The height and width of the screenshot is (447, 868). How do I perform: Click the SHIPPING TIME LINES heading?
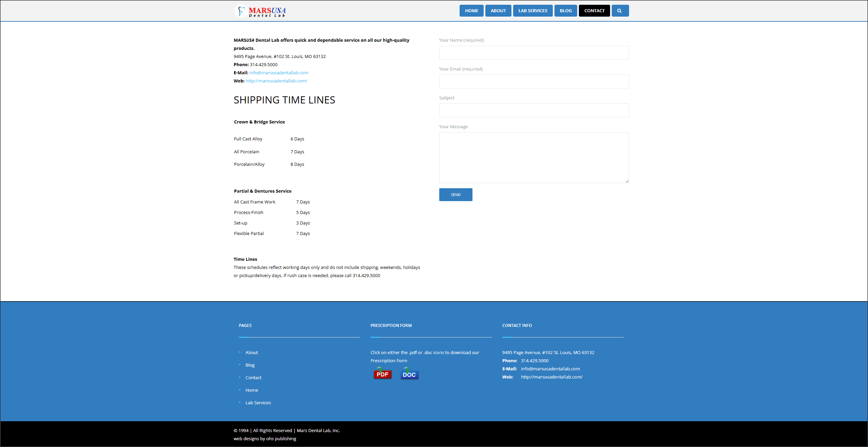(x=284, y=100)
